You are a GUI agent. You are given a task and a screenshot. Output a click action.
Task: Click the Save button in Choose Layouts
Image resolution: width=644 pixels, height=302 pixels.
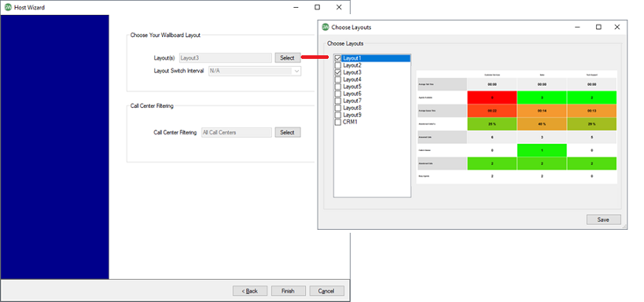[x=603, y=220]
